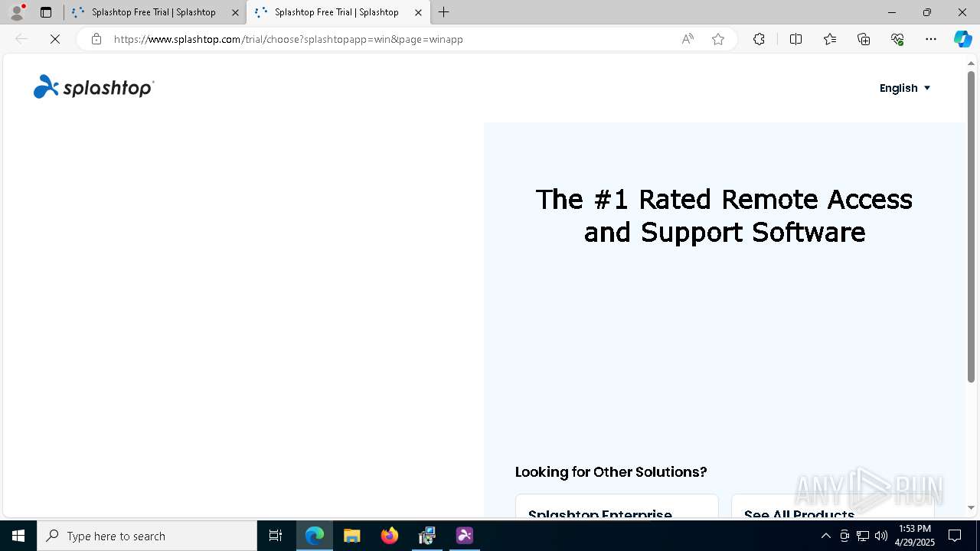980x551 pixels.
Task: Open the tab actions menu icon
Action: [46, 12]
